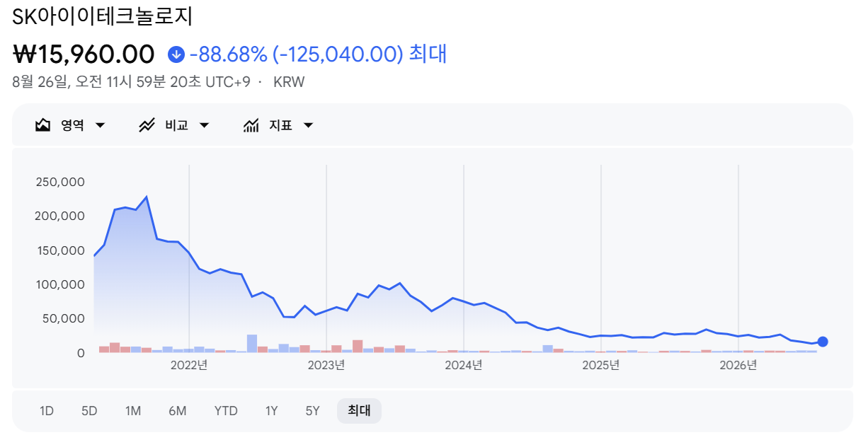Click the KRW currency label

coord(289,82)
